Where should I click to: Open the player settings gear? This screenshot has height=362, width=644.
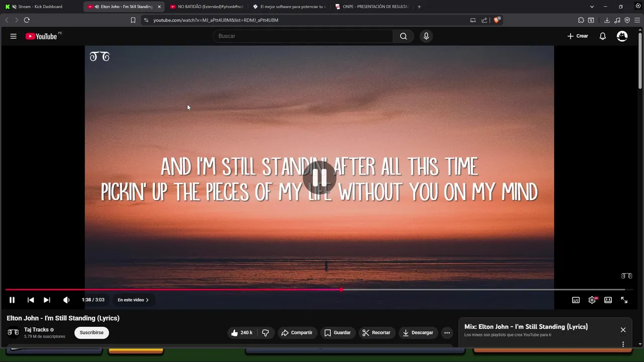click(592, 300)
